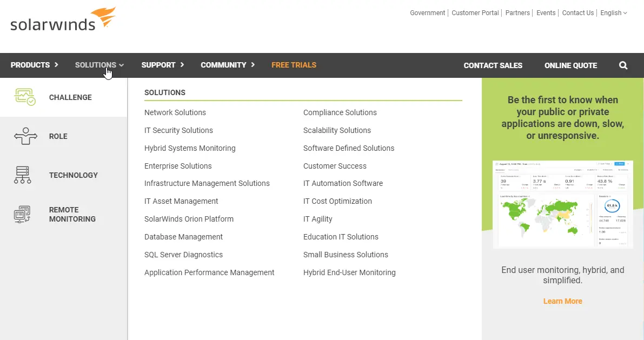
Task: Open Education IT Solutions
Action: click(x=341, y=237)
